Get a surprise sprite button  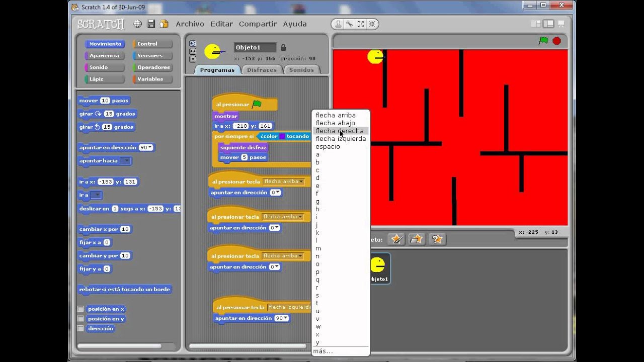pos(437,239)
